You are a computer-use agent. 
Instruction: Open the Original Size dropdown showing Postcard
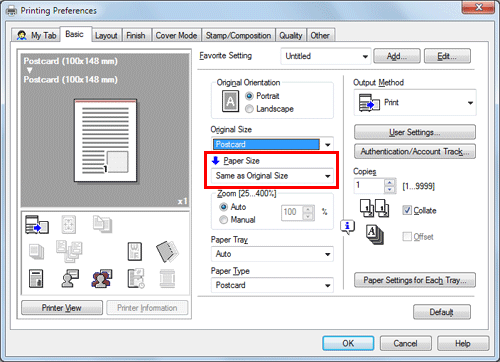tap(272, 144)
